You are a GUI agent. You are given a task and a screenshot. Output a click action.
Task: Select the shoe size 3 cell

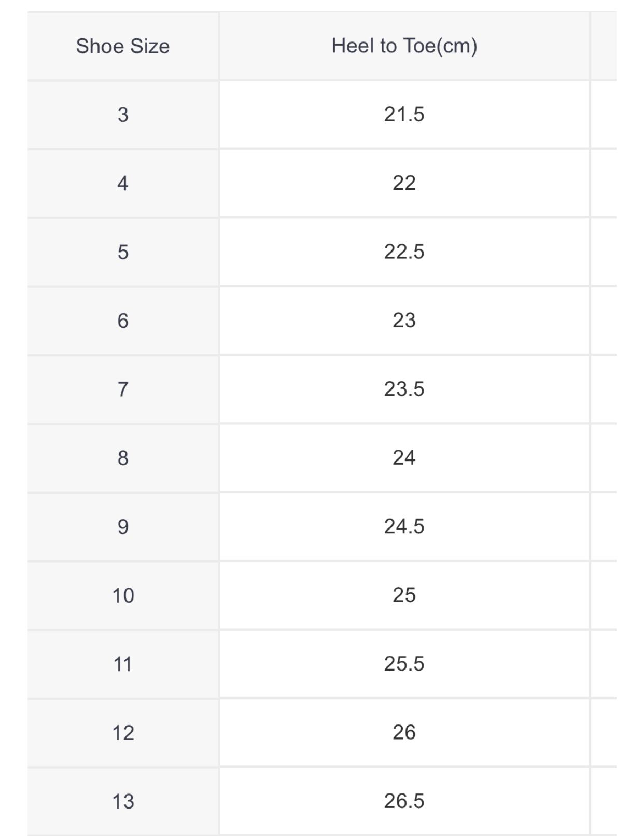tap(123, 115)
